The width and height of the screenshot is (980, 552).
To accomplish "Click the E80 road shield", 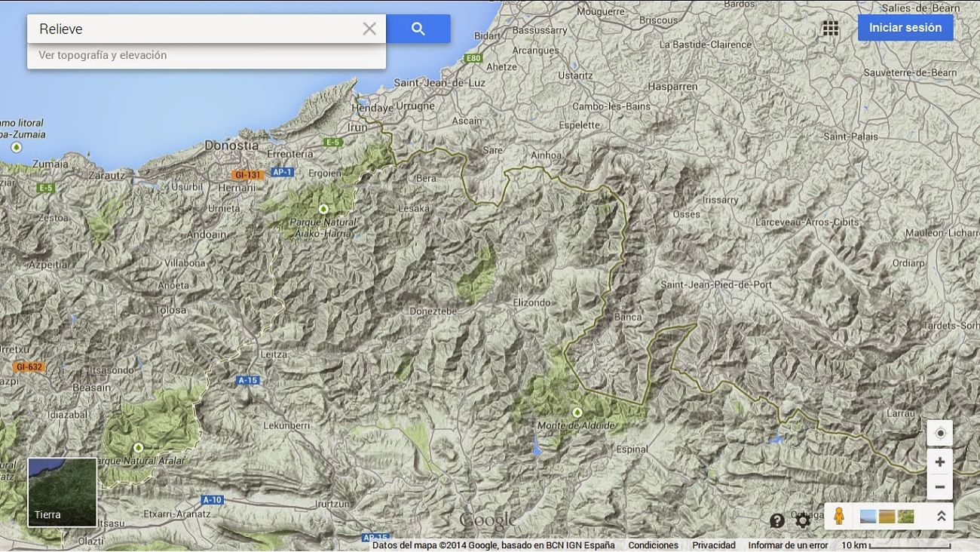I will tap(473, 58).
